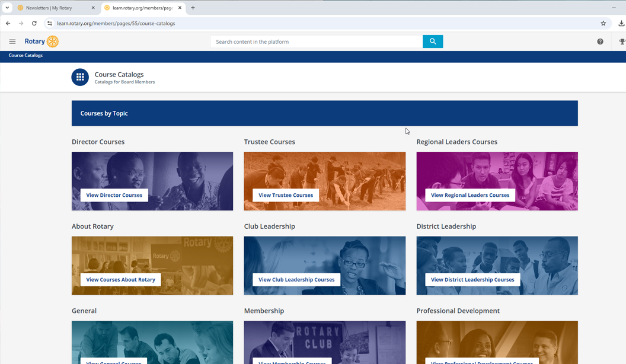This screenshot has width=626, height=364.
Task: Click View Trustee Courses button
Action: click(x=286, y=195)
